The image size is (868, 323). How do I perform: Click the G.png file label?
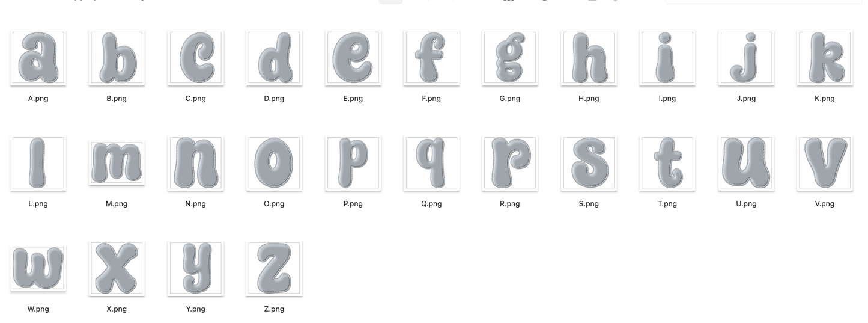coord(510,99)
